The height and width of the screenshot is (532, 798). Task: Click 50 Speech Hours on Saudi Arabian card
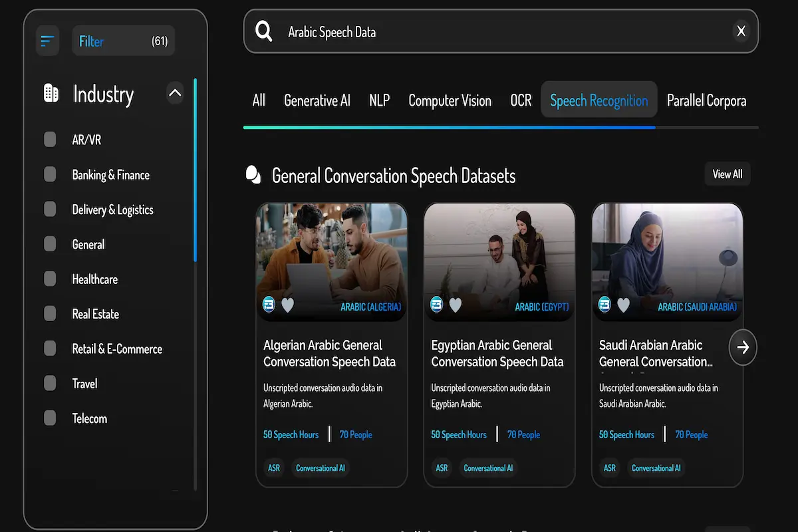click(x=626, y=434)
